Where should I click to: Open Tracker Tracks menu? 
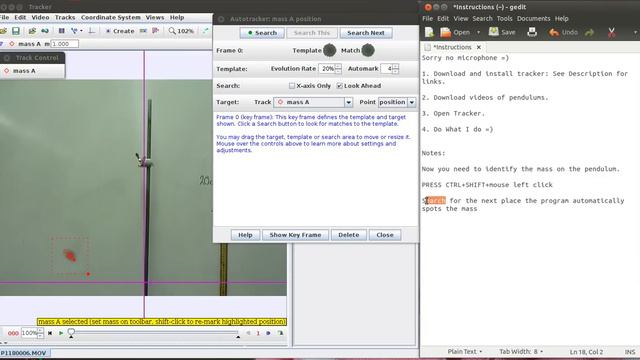[65, 18]
